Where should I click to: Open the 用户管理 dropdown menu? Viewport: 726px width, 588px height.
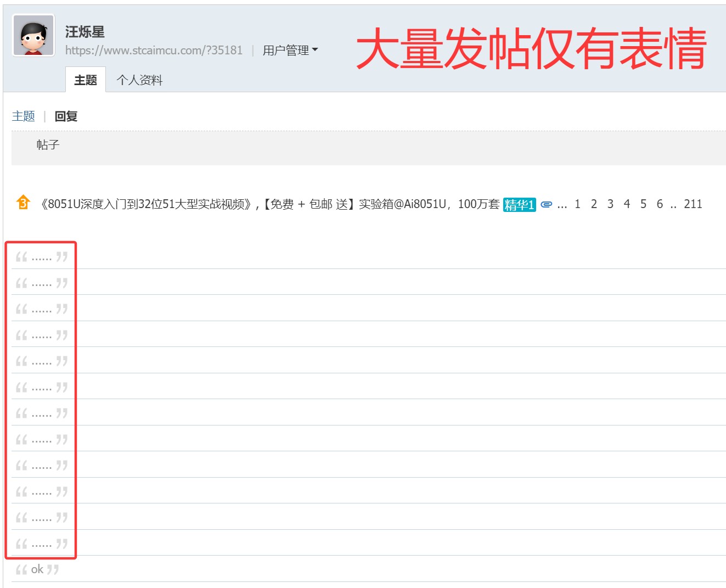[x=290, y=51]
